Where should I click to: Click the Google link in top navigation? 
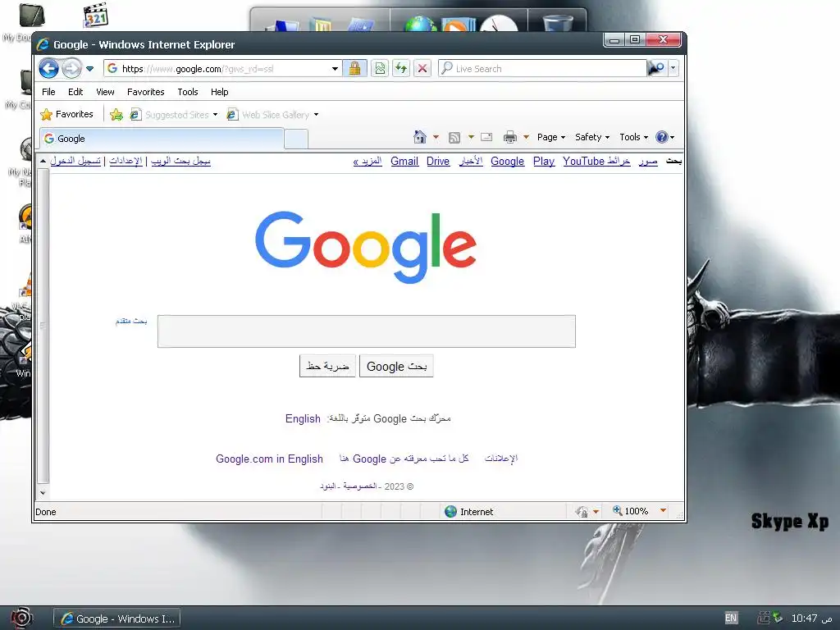click(507, 162)
